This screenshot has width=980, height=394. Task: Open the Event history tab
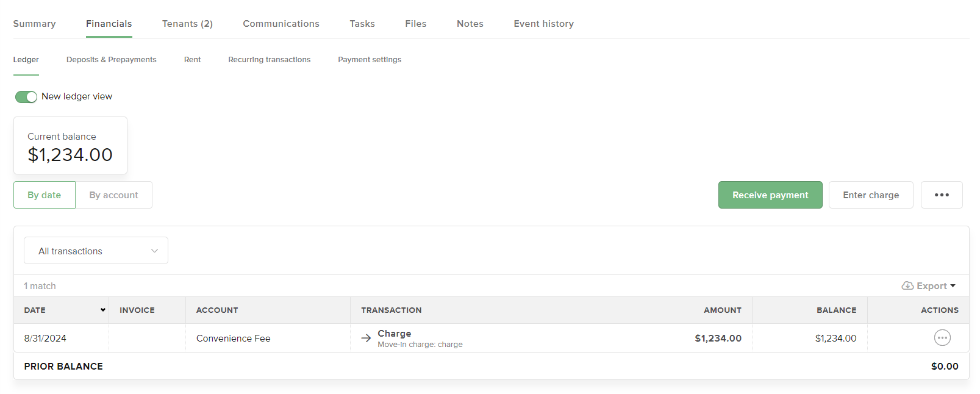point(543,24)
